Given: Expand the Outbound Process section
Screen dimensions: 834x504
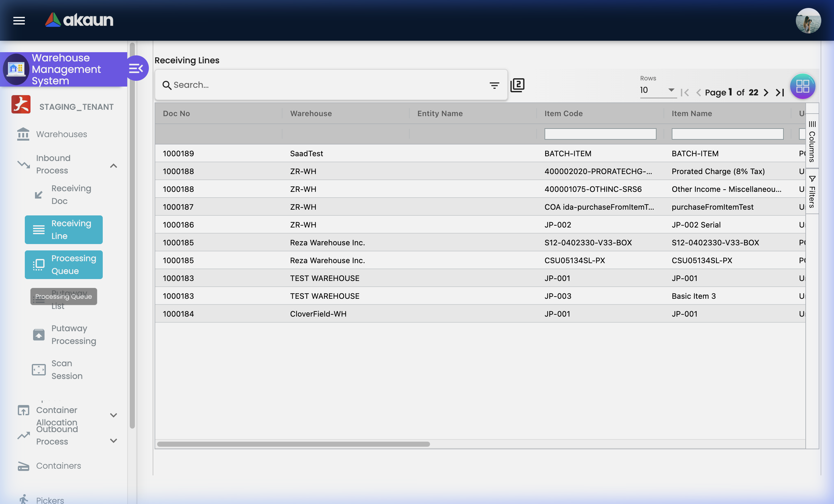Looking at the screenshot, I should pyautogui.click(x=113, y=441).
